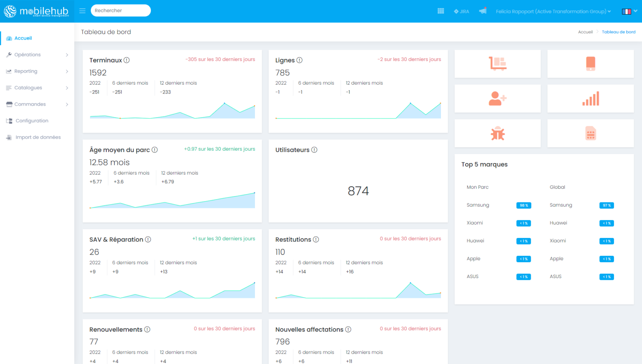Click the hamburger menu toggle icon

tap(82, 11)
